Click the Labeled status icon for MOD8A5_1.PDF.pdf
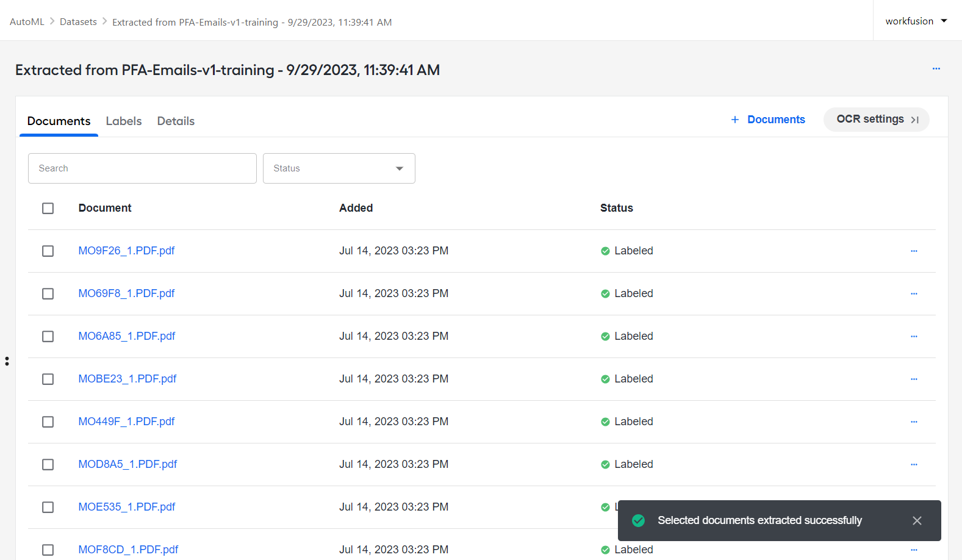This screenshot has height=560, width=962. [x=605, y=464]
